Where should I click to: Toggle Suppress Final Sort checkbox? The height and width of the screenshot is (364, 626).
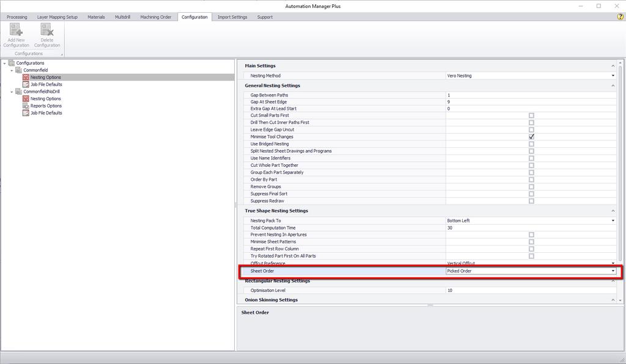click(x=531, y=194)
